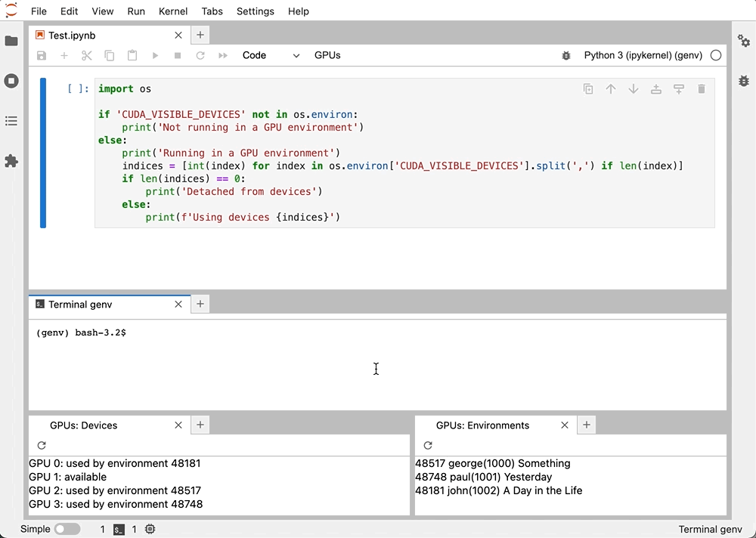Viewport: 756px width, 538px height.
Task: Close the Test.ipynb tab
Action: [x=178, y=36]
